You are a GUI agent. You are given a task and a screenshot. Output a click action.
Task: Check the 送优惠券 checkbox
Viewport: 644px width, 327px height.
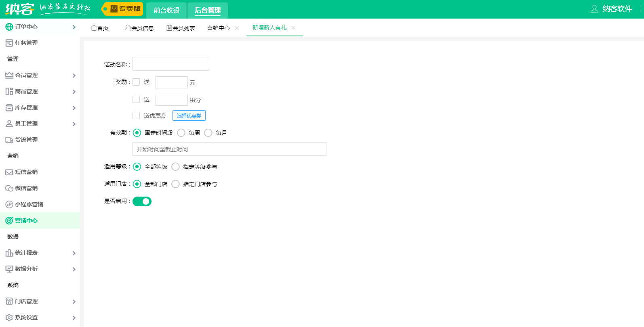click(x=136, y=115)
